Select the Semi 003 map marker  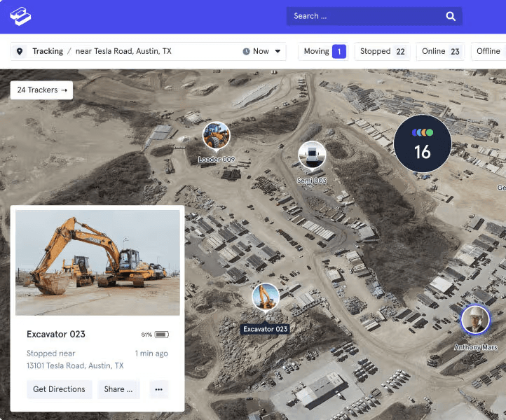[x=312, y=155]
